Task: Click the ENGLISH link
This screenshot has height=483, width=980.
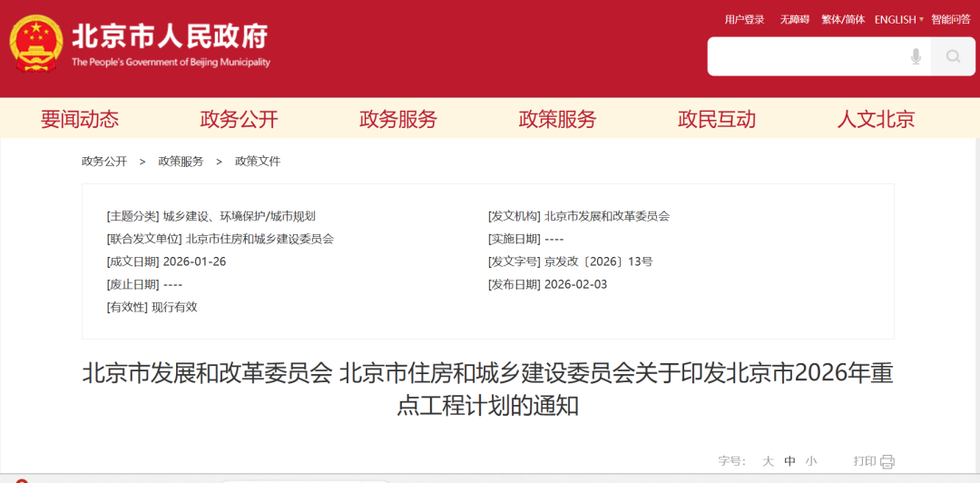Action: (x=895, y=20)
